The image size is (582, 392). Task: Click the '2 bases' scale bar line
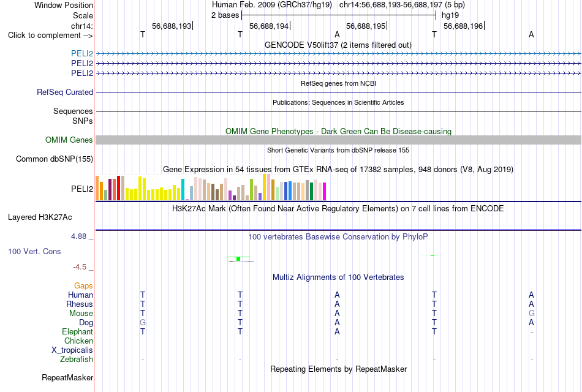point(339,15)
